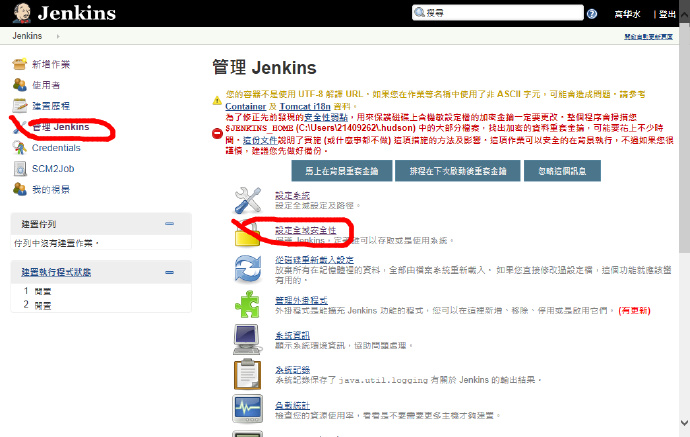Image resolution: width=690 pixels, height=437 pixels.
Task: Click the yellow padlock security icon
Action: click(247, 234)
